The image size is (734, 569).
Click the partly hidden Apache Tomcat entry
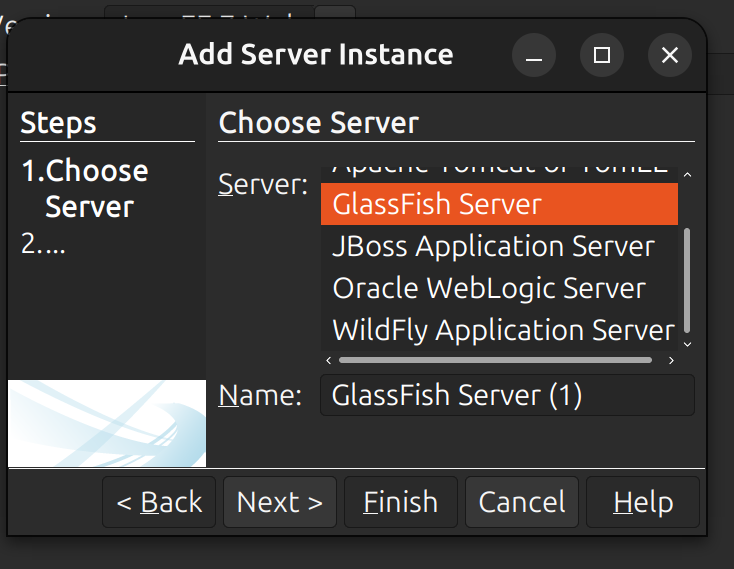click(499, 175)
